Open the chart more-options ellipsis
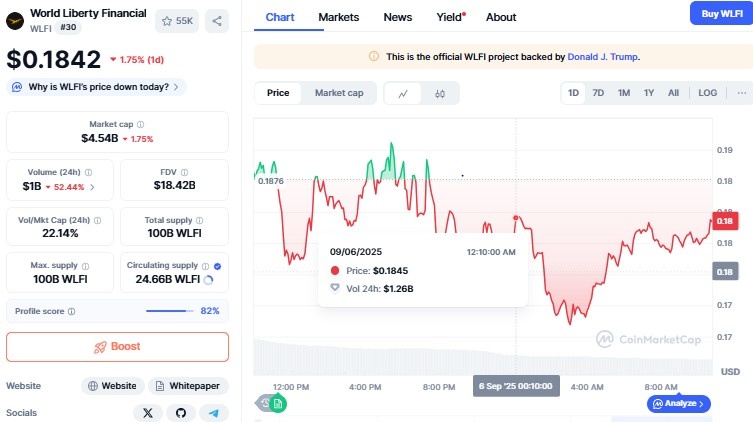The image size is (753, 422). click(x=742, y=93)
